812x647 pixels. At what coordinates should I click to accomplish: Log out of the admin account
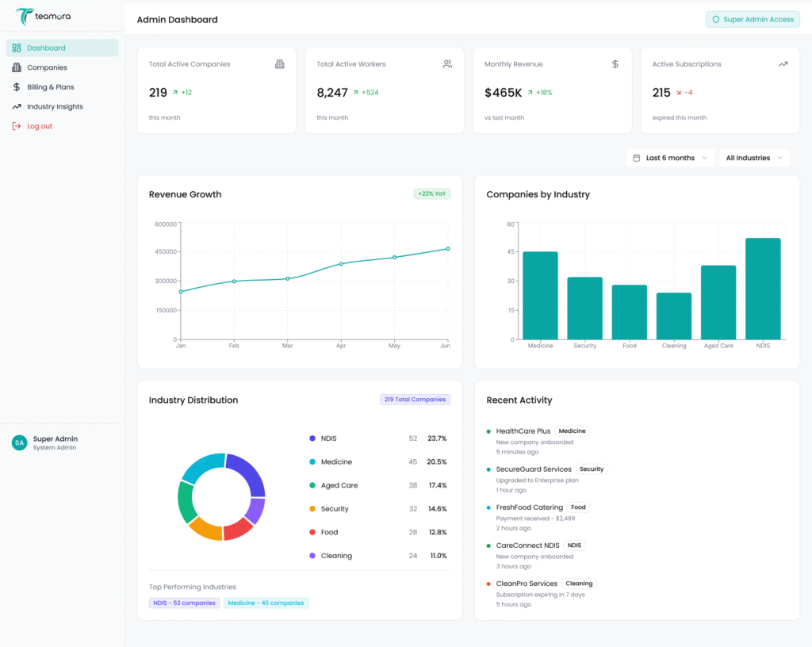click(40, 126)
